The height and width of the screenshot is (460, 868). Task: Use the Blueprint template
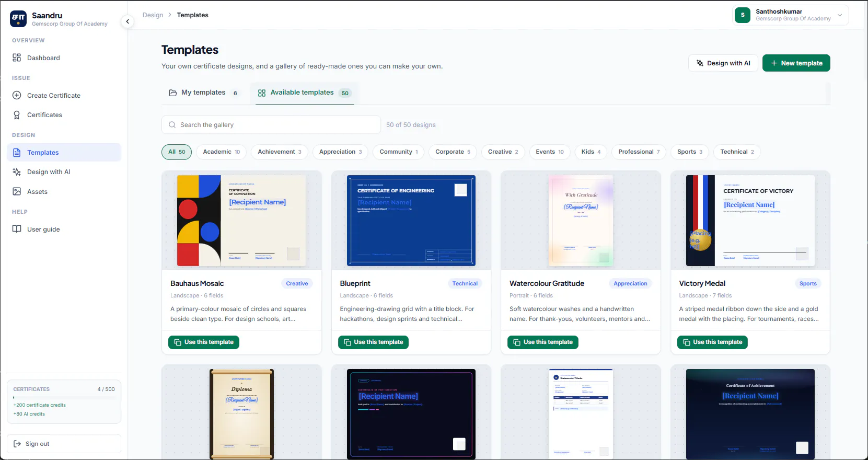[373, 342]
